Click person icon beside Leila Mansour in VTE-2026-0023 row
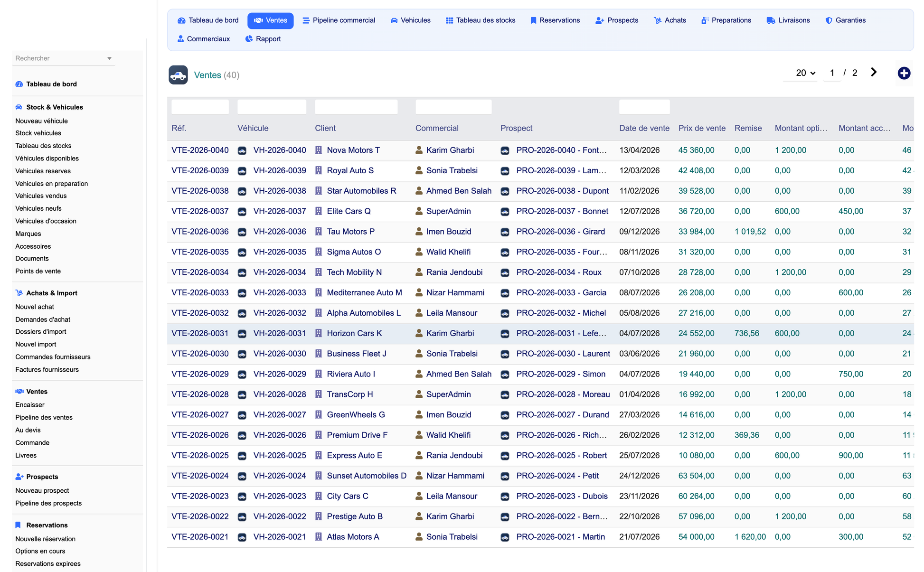924x572 pixels. [x=419, y=496]
